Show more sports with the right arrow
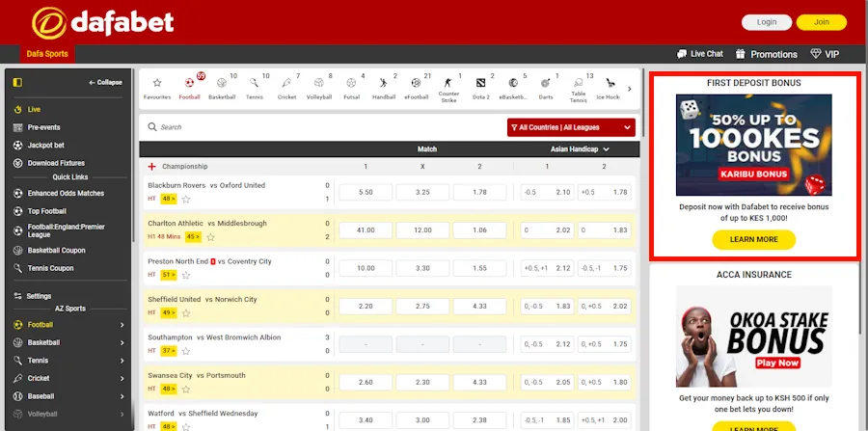The height and width of the screenshot is (431, 868). [630, 89]
